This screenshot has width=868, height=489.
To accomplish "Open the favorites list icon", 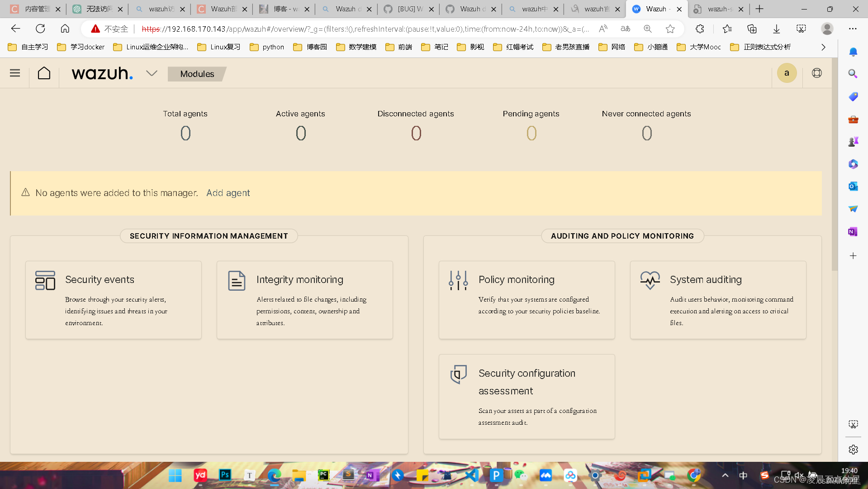I will 727,29.
